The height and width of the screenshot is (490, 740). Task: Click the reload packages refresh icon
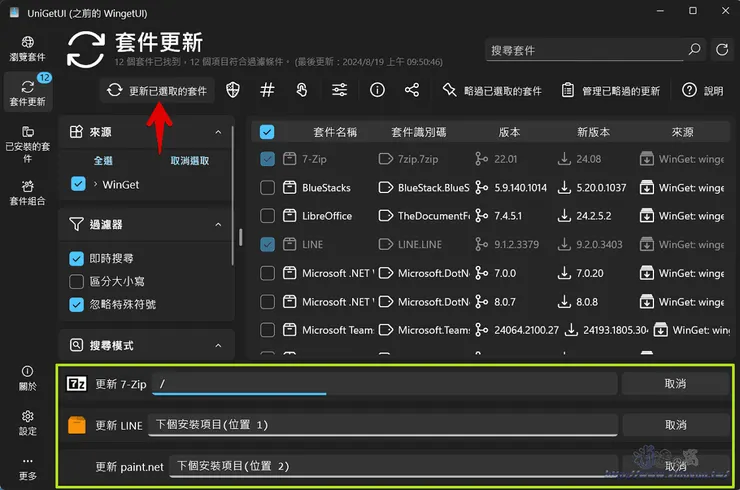[x=722, y=49]
